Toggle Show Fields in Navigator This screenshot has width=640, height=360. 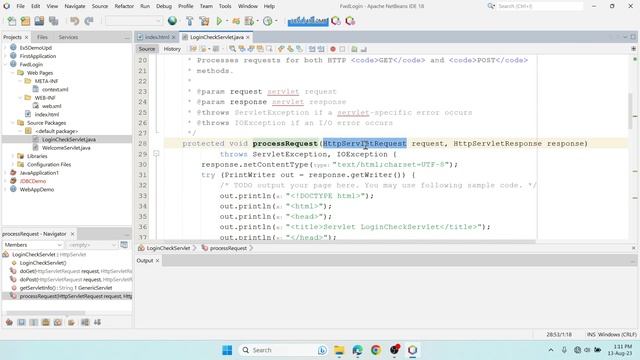click(x=21, y=322)
